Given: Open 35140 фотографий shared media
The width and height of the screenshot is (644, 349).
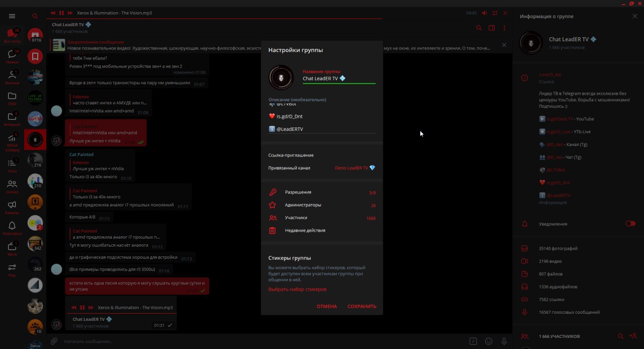Looking at the screenshot, I should click(x=578, y=248).
